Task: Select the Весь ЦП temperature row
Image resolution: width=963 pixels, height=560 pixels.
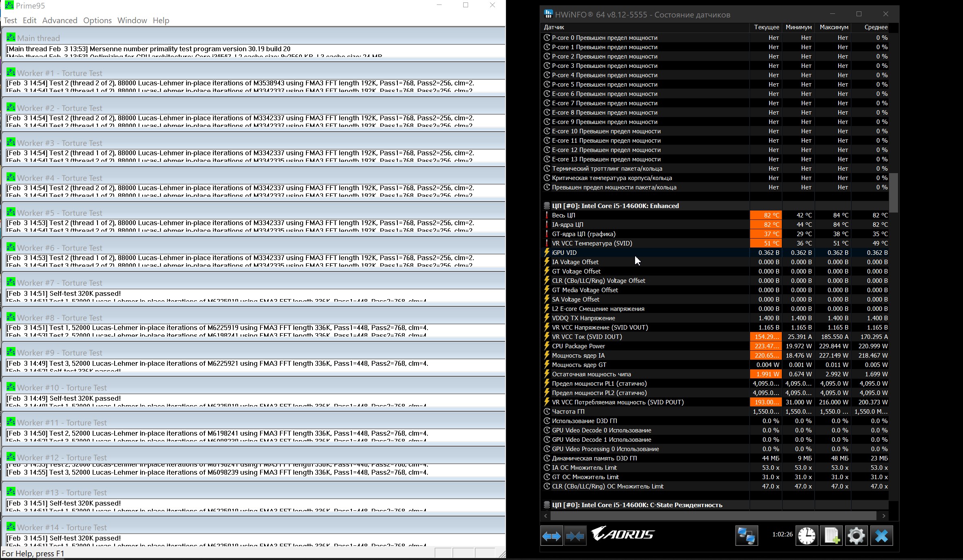Action: pyautogui.click(x=563, y=215)
